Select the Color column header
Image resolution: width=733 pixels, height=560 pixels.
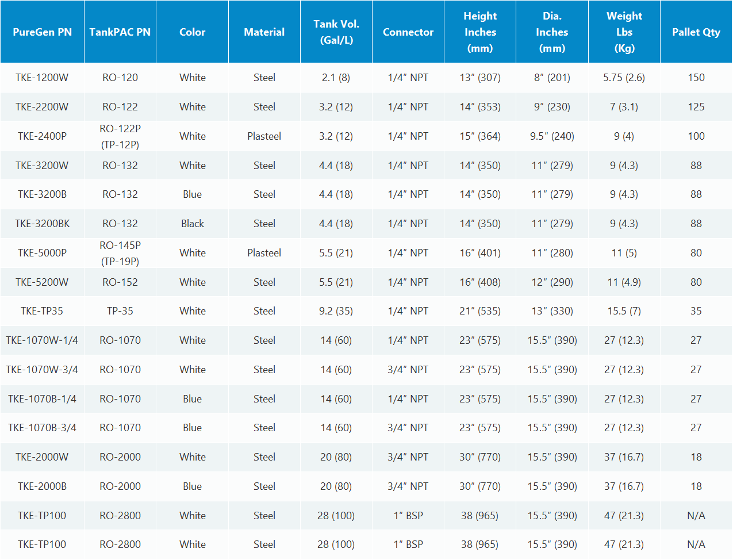[x=193, y=32]
